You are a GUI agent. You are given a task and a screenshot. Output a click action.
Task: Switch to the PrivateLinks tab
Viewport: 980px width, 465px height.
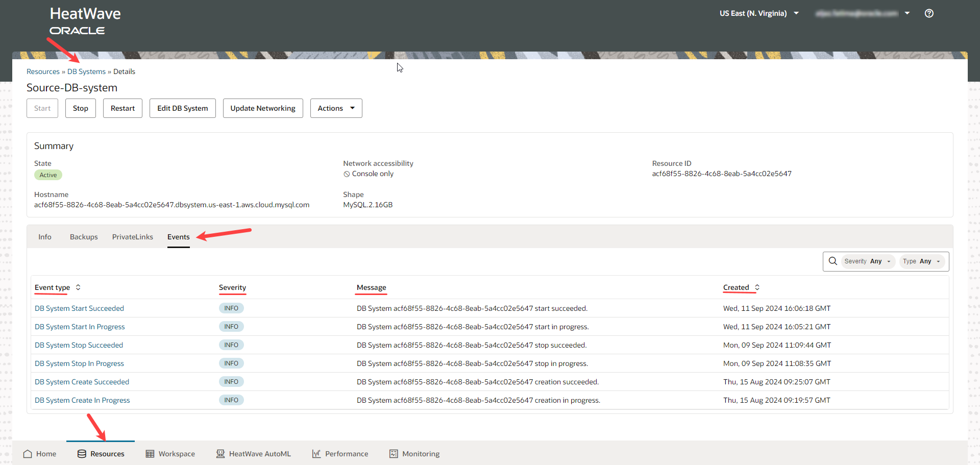pyautogui.click(x=133, y=237)
